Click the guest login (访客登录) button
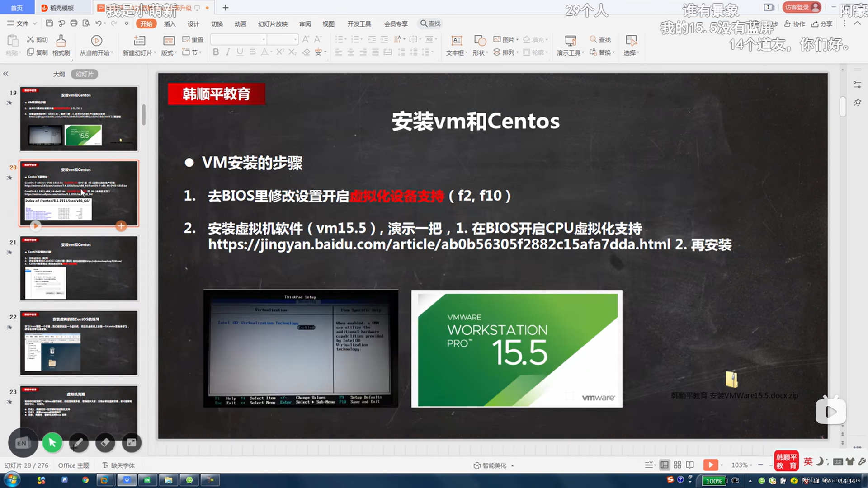Image resolution: width=868 pixels, height=488 pixels. pyautogui.click(x=802, y=7)
